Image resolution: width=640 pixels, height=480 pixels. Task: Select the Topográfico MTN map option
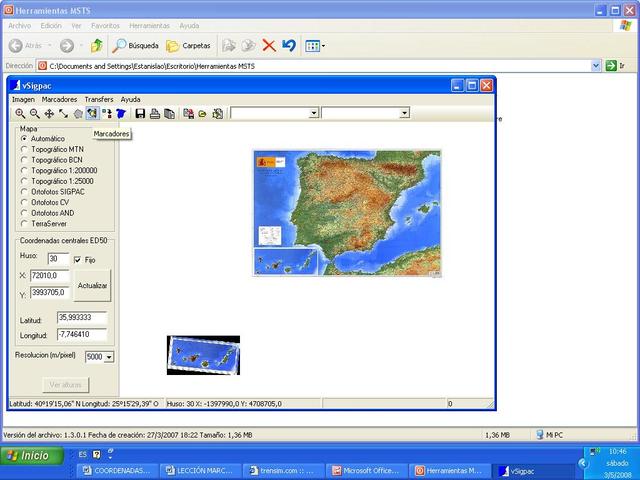[25, 149]
